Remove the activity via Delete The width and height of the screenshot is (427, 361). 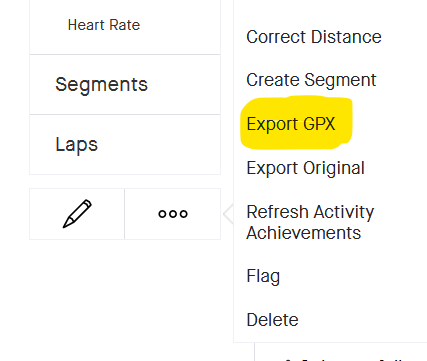[x=272, y=320]
